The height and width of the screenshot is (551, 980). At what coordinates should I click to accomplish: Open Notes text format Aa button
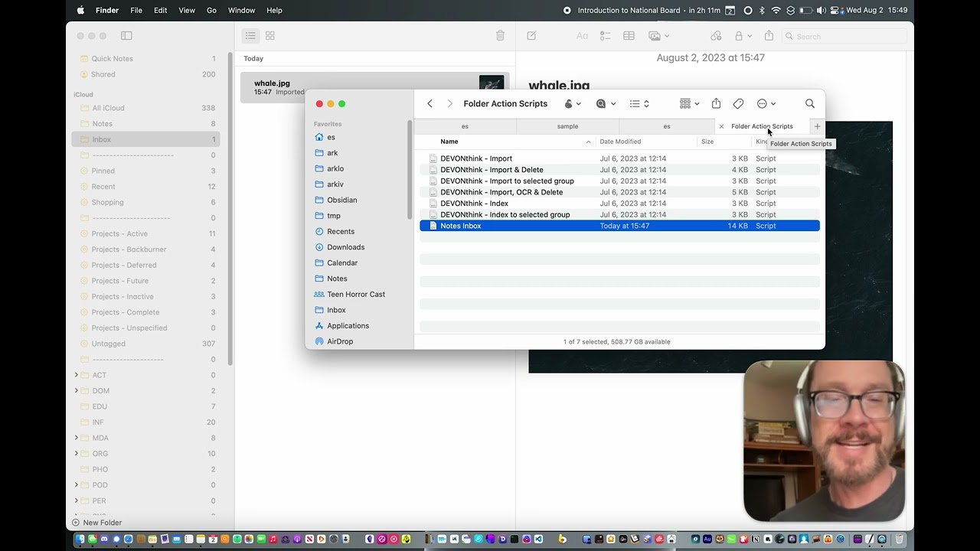tap(582, 36)
